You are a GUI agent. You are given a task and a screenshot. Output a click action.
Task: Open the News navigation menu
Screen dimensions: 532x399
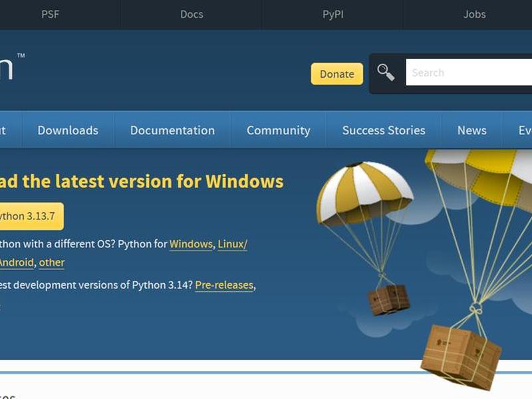click(x=471, y=130)
